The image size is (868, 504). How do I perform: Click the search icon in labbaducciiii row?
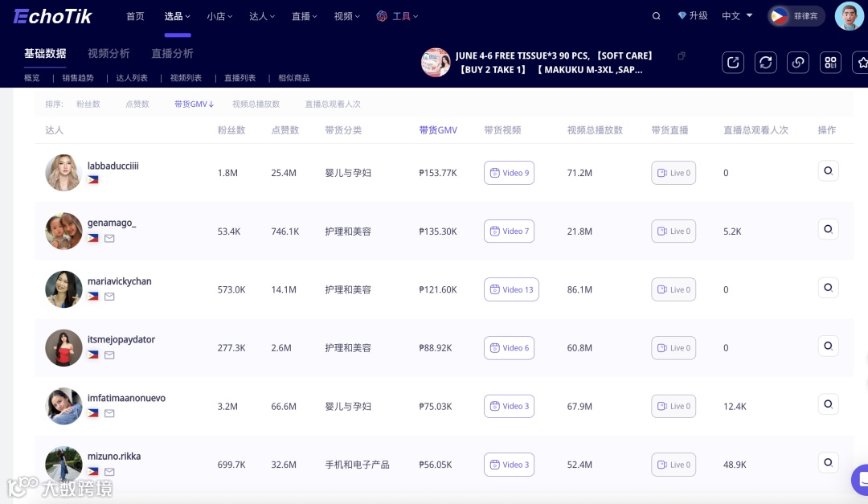tap(828, 170)
